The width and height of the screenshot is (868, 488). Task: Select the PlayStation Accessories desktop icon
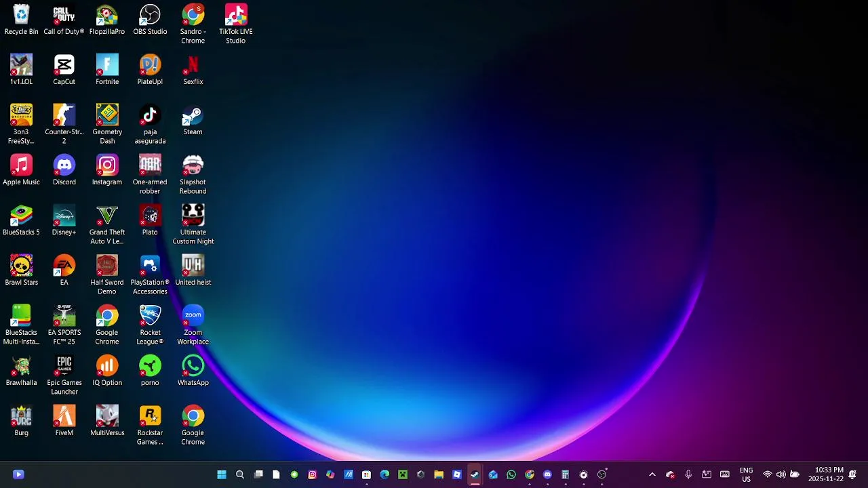(150, 275)
